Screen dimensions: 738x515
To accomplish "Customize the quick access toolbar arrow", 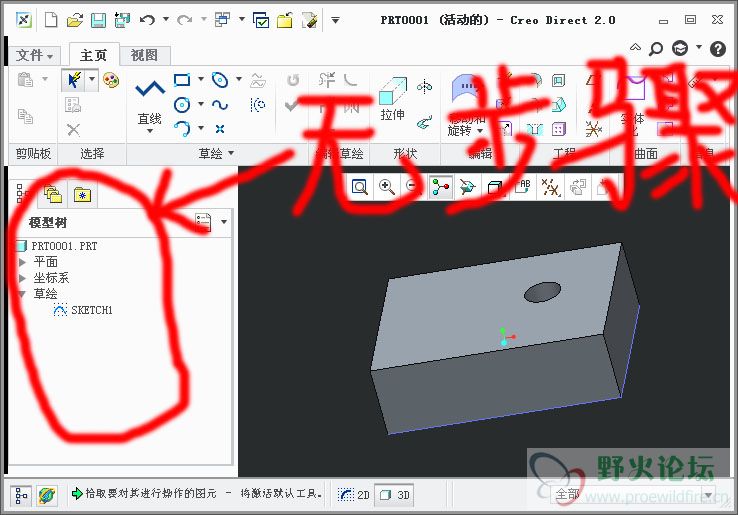I will pyautogui.click(x=335, y=20).
